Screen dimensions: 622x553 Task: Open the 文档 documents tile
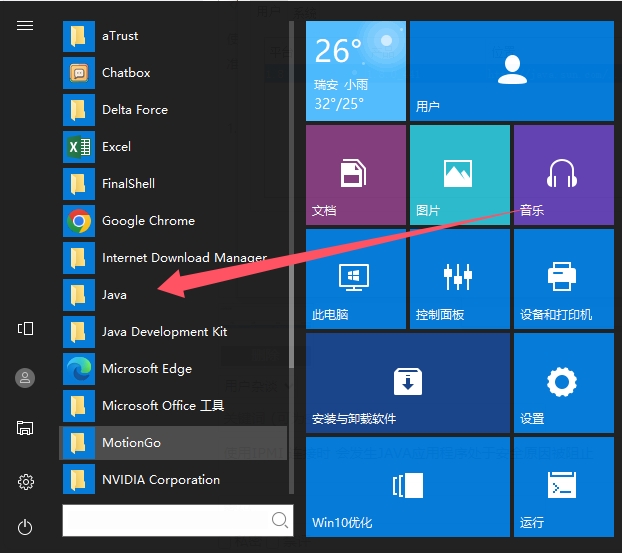356,175
